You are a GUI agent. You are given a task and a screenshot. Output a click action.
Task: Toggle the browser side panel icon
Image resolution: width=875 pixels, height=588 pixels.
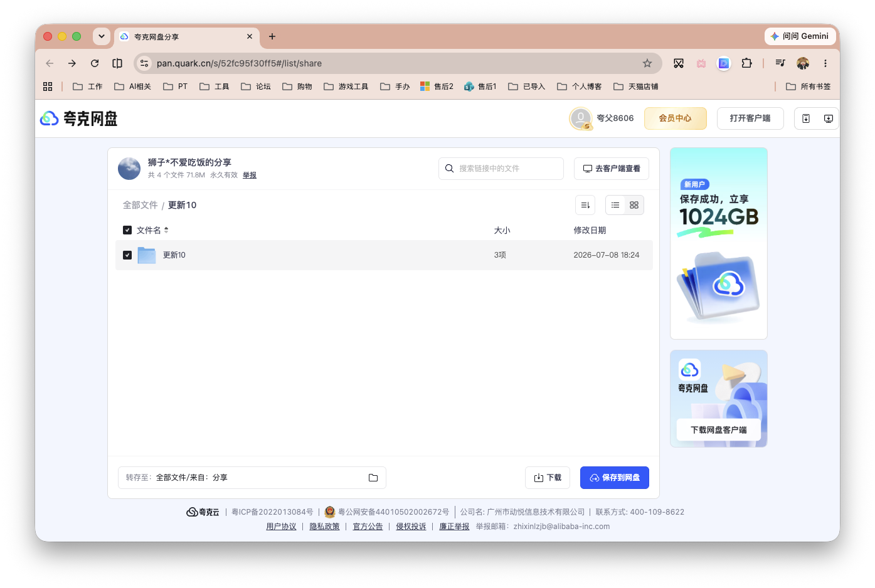pos(117,63)
